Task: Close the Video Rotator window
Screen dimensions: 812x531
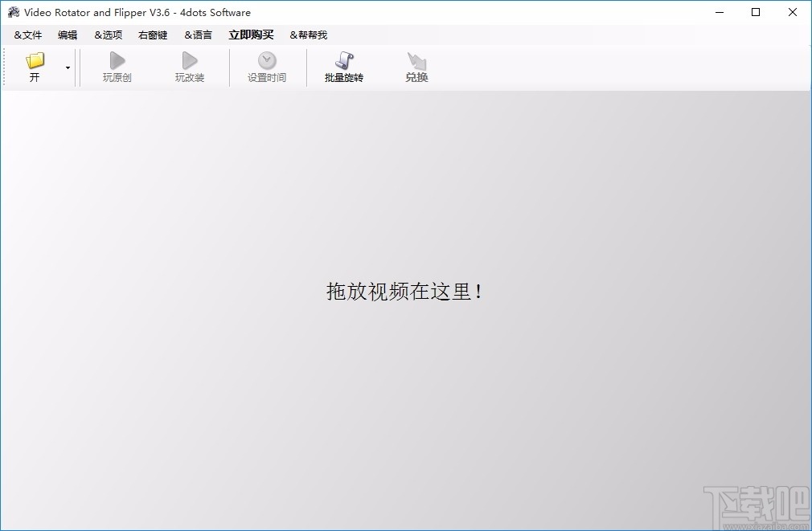Action: (793, 12)
